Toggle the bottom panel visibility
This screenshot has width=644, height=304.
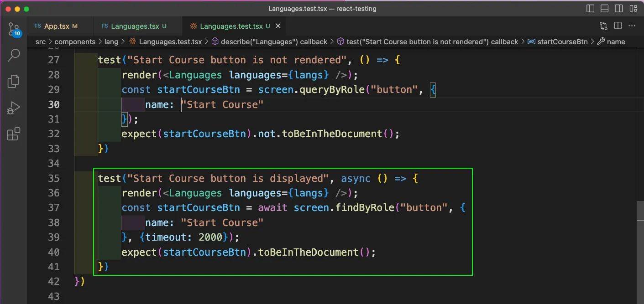(605, 9)
